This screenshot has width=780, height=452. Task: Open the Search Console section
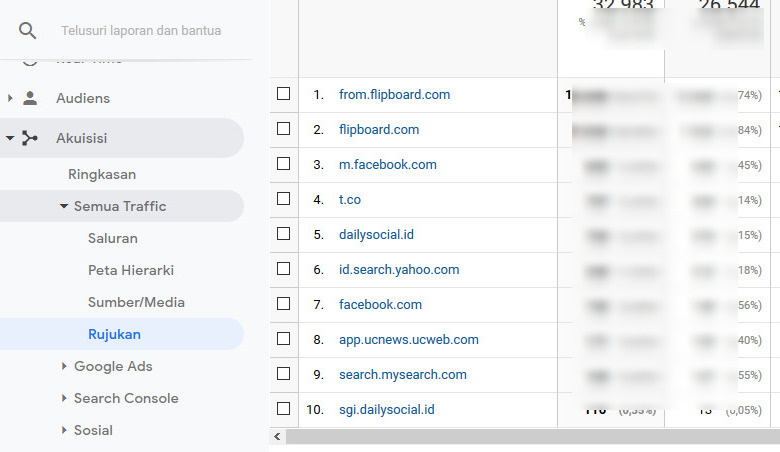[126, 398]
